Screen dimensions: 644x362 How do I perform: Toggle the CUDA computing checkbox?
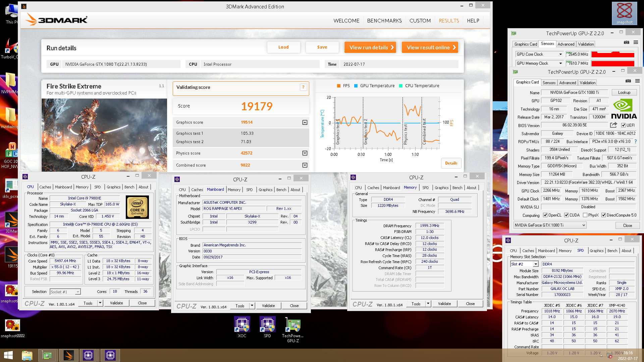(x=566, y=215)
